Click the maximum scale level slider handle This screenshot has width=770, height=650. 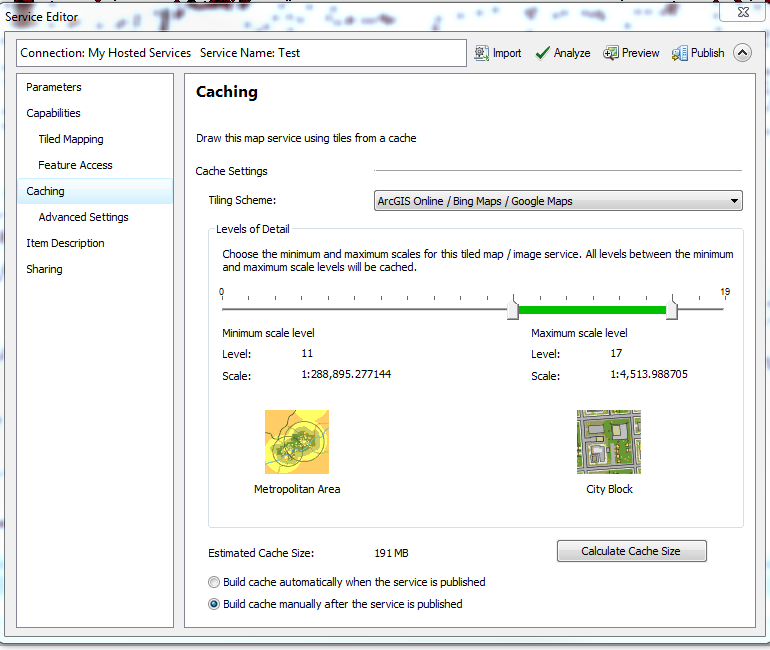[x=672, y=308]
